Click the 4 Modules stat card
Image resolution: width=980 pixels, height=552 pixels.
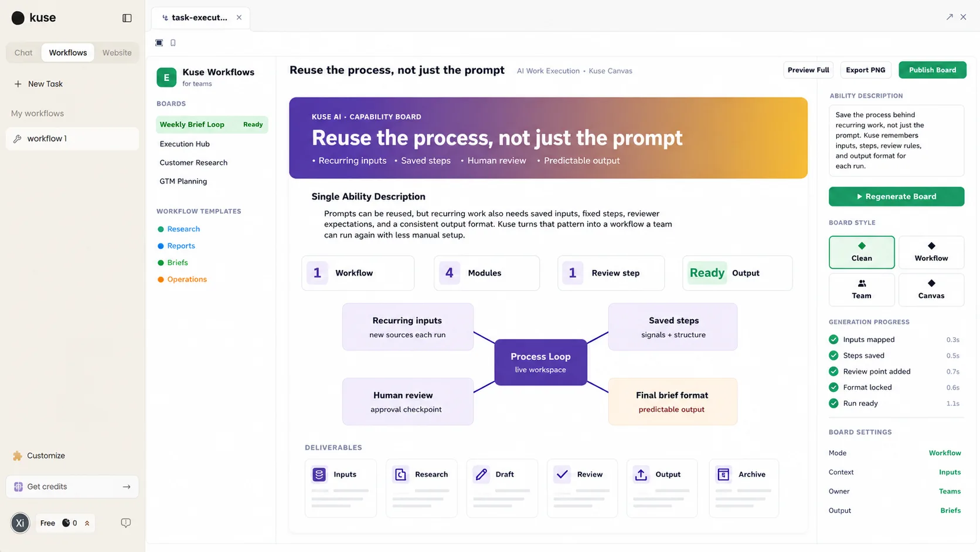point(486,273)
